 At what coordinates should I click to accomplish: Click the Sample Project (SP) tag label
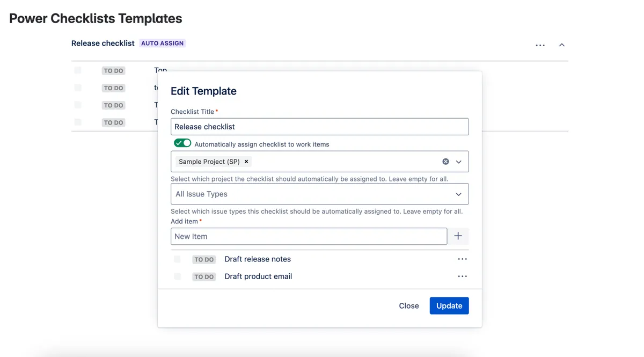[x=209, y=162]
